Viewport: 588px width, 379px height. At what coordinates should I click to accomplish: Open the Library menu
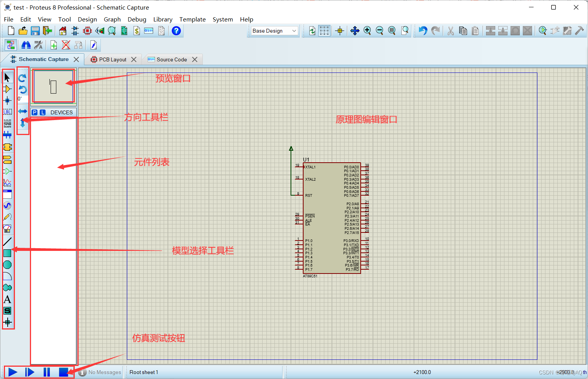(163, 19)
